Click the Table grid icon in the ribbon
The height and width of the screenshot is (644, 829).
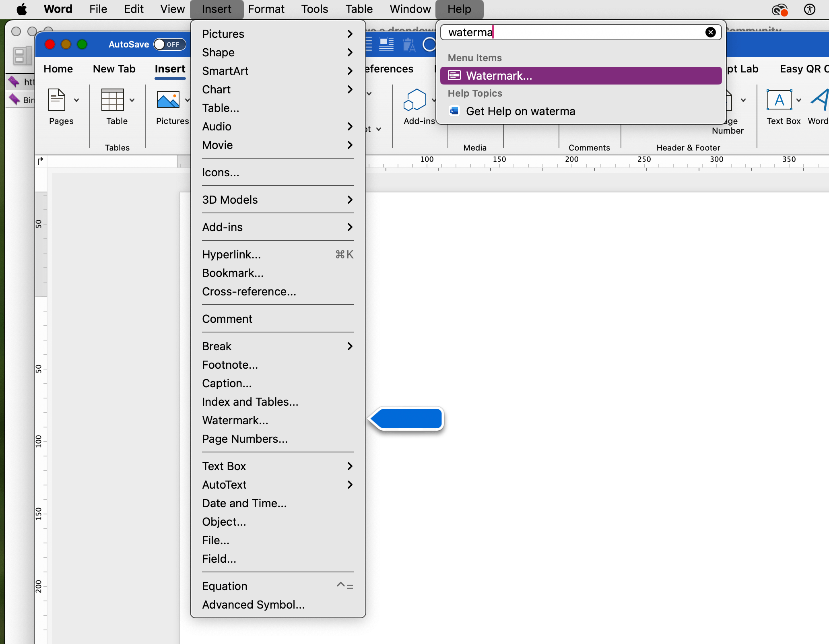(x=113, y=100)
